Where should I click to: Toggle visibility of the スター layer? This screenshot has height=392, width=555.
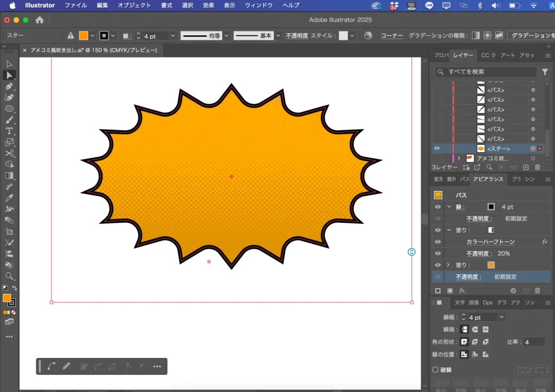[437, 149]
